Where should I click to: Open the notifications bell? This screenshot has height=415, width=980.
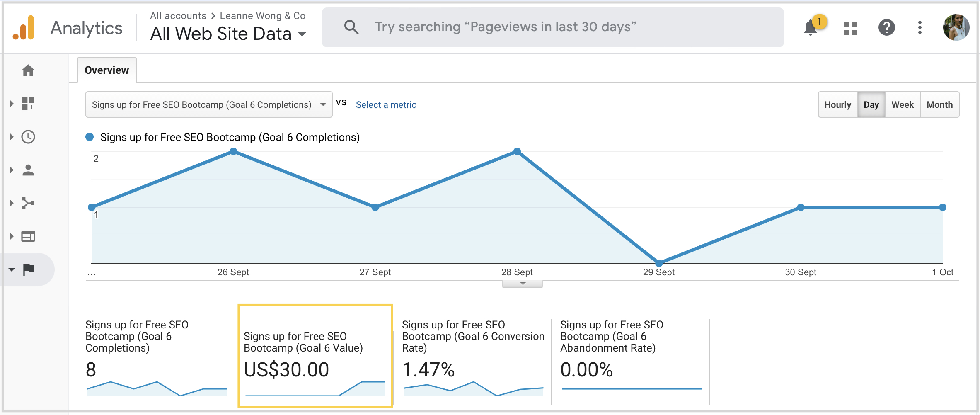point(810,27)
